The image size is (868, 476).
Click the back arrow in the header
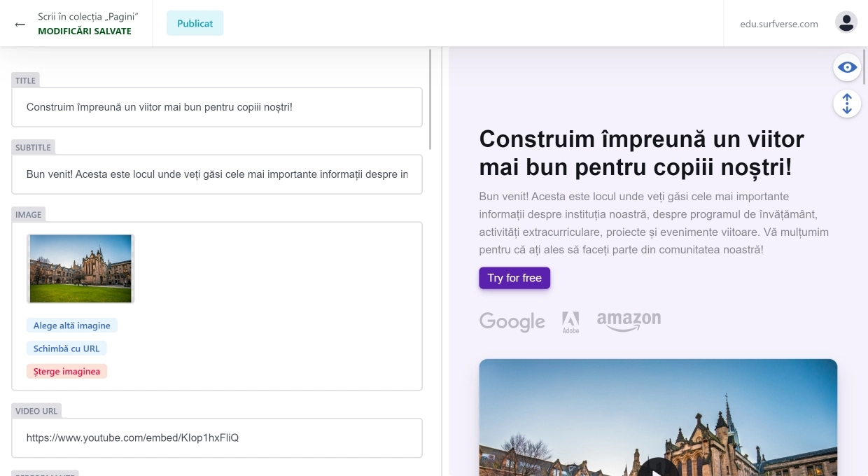(x=20, y=23)
